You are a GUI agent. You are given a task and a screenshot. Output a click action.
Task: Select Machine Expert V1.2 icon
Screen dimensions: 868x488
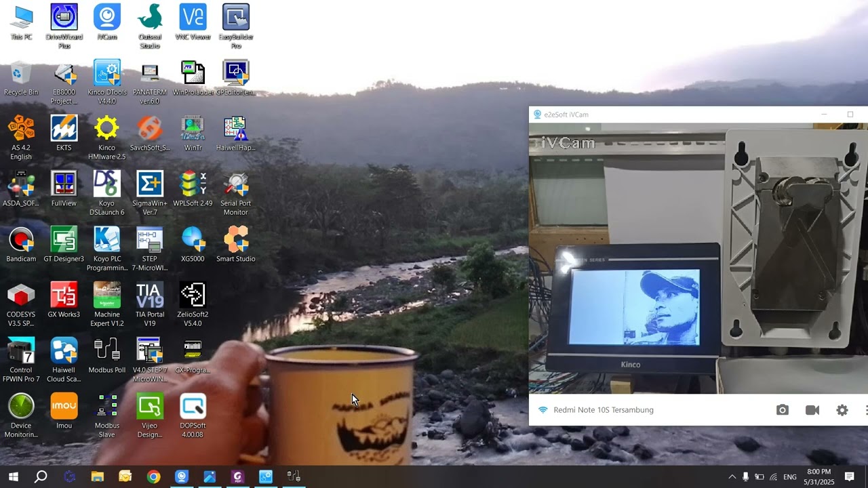coord(107,305)
